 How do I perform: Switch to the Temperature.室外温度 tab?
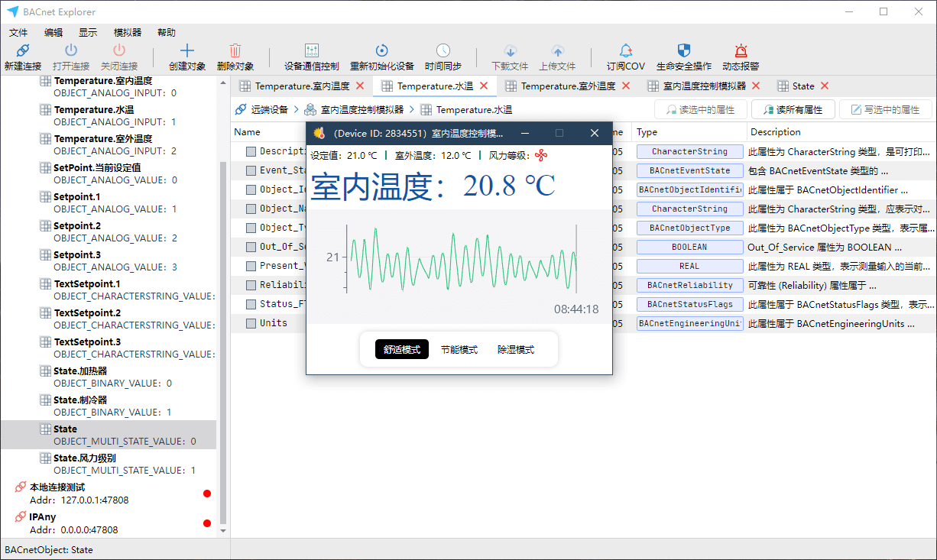[568, 86]
